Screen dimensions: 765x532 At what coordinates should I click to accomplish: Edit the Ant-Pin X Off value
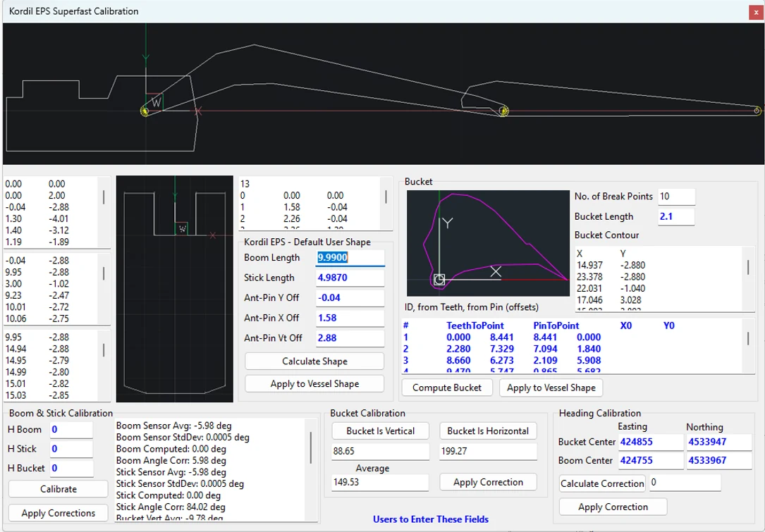tap(350, 318)
